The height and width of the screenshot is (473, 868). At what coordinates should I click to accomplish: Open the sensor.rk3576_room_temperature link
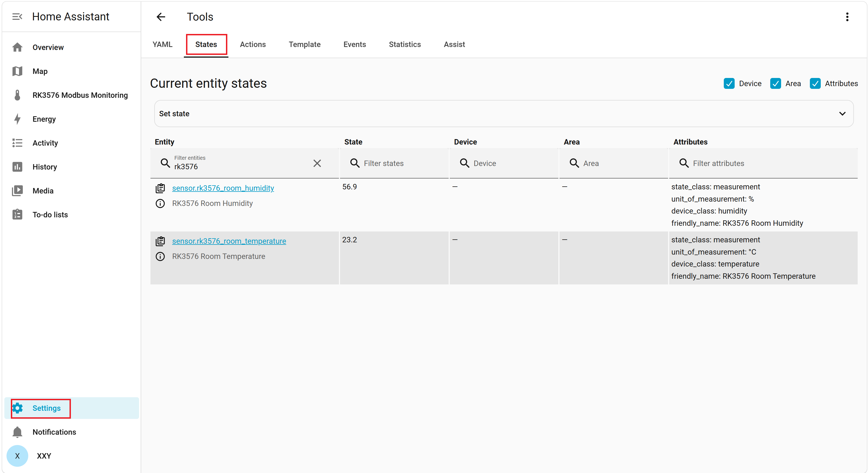229,241
